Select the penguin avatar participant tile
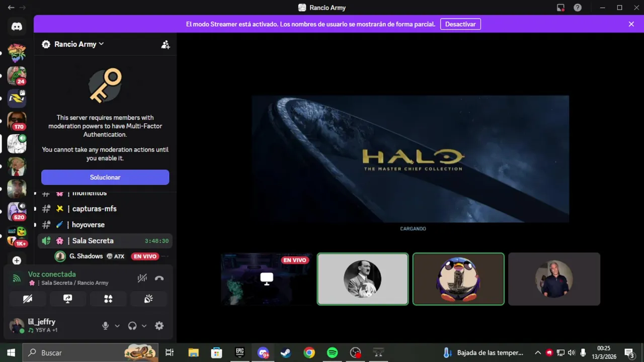This screenshot has height=362, width=644. (458, 279)
